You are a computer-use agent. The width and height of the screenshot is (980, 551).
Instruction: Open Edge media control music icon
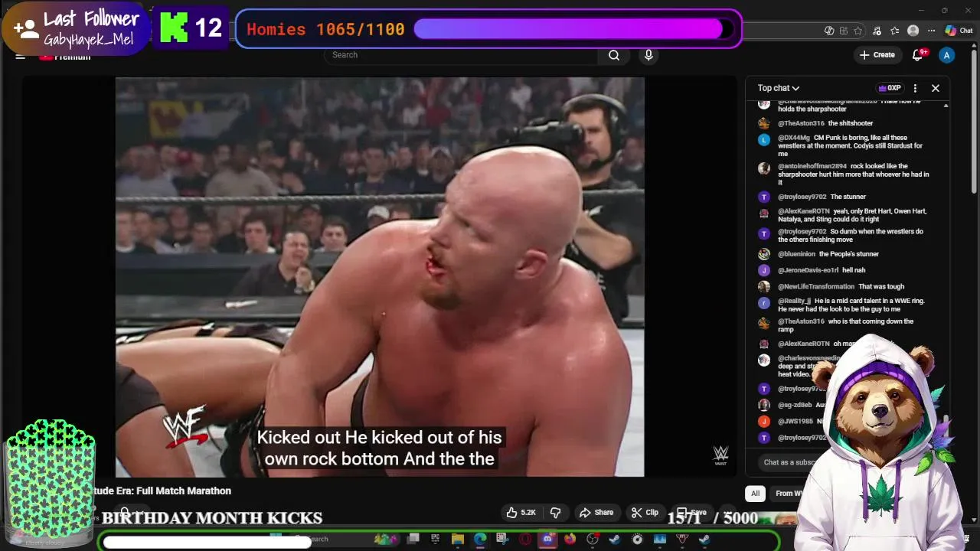click(877, 31)
